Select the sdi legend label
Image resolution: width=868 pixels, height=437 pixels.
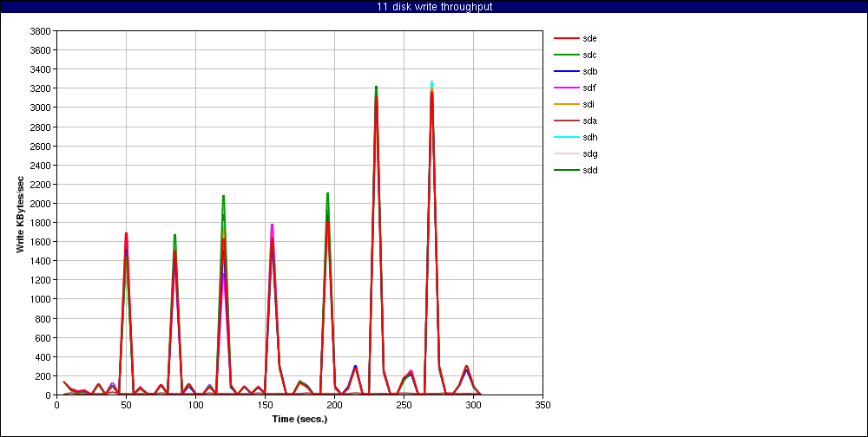pos(589,105)
